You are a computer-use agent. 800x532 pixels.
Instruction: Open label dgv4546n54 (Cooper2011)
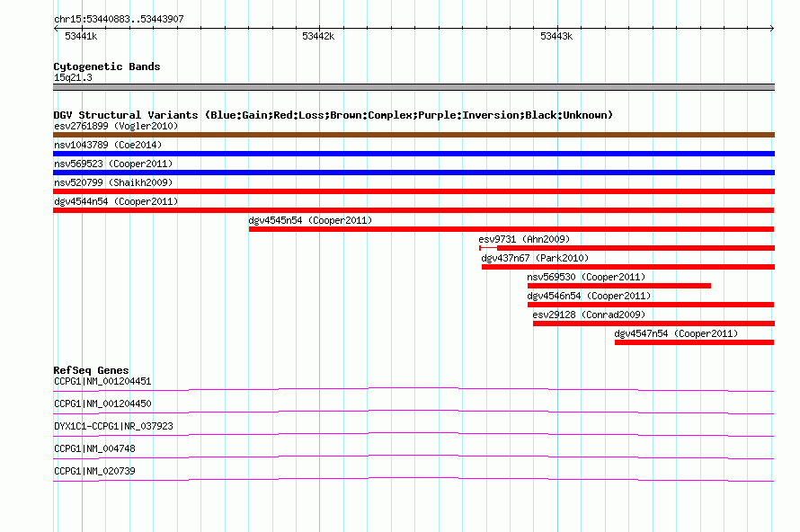[x=589, y=296]
